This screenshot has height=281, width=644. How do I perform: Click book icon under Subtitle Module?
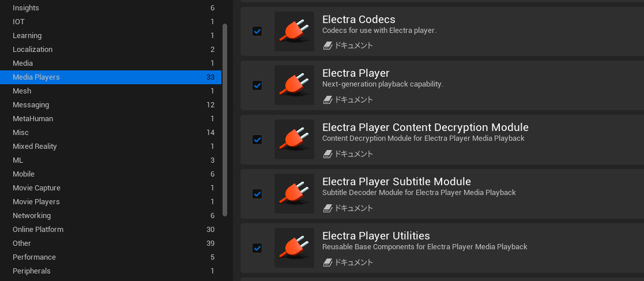327,208
